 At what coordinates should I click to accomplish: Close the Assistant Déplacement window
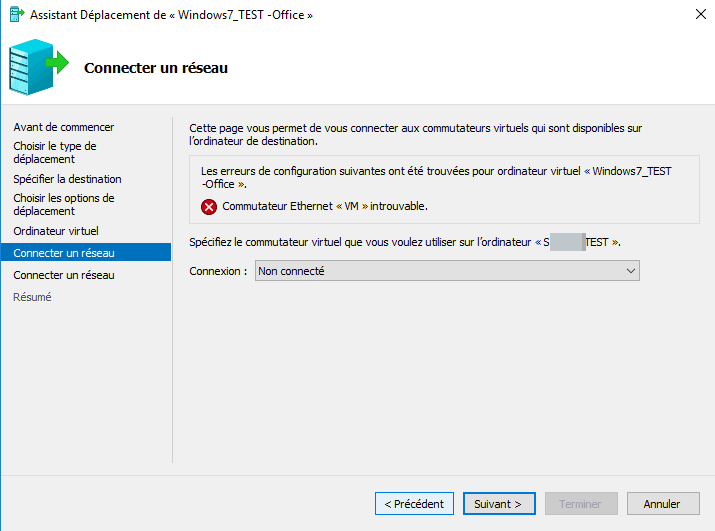point(700,15)
